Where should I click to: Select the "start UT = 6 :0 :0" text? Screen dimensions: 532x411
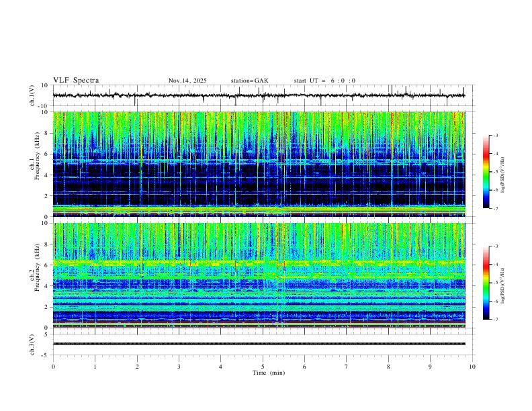(x=324, y=81)
